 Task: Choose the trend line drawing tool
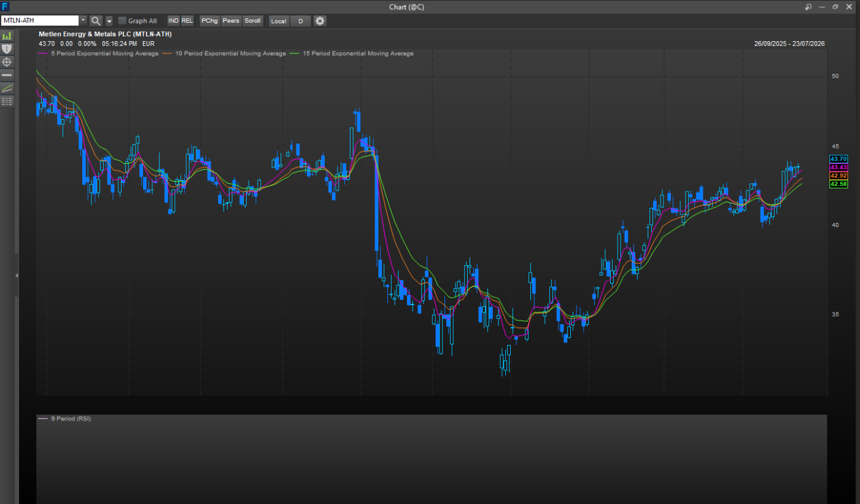tap(7, 88)
